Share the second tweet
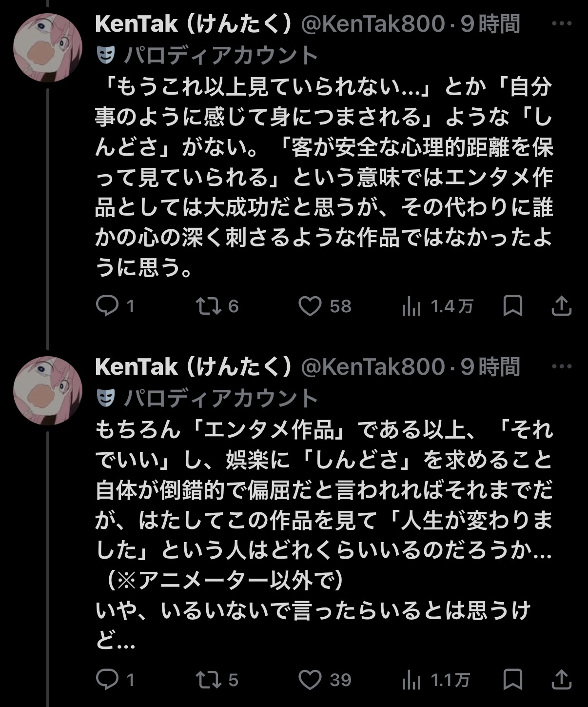This screenshot has height=707, width=588. coord(561,679)
